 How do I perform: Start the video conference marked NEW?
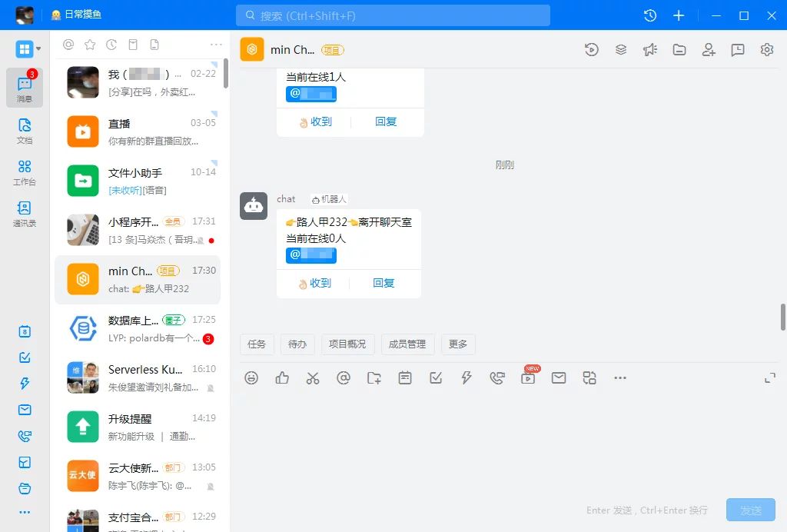[x=528, y=377]
